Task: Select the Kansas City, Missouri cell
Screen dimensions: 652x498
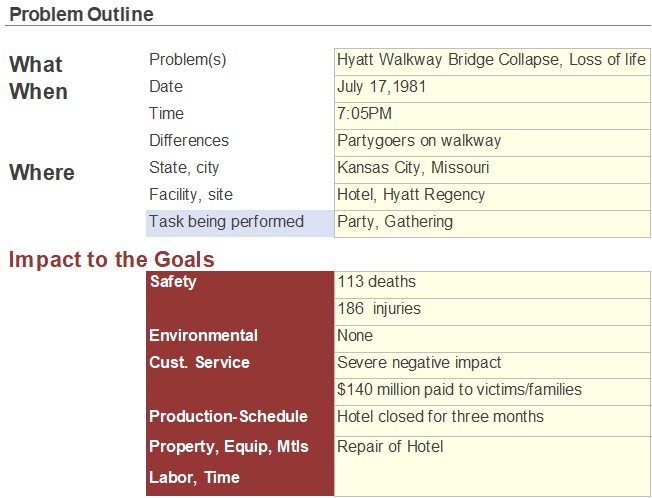Action: click(x=492, y=170)
